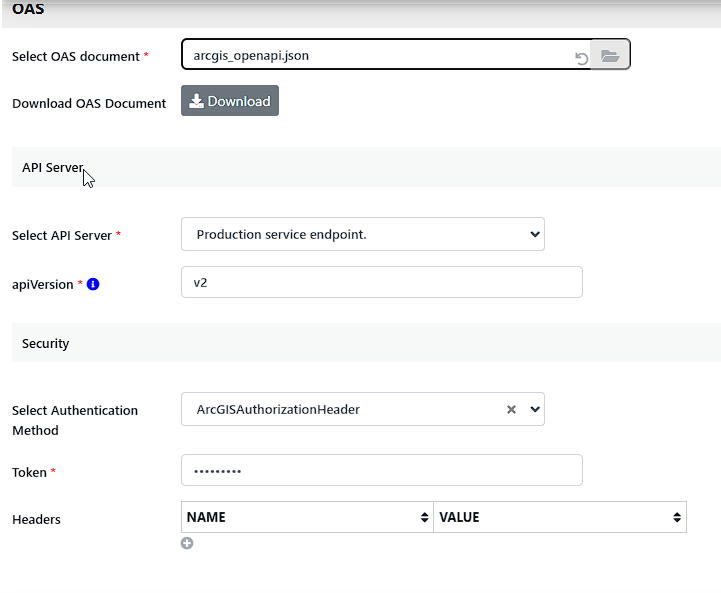Open the folder browse icon for OAS document
Image resolution: width=721 pixels, height=593 pixels.
pyautogui.click(x=610, y=56)
